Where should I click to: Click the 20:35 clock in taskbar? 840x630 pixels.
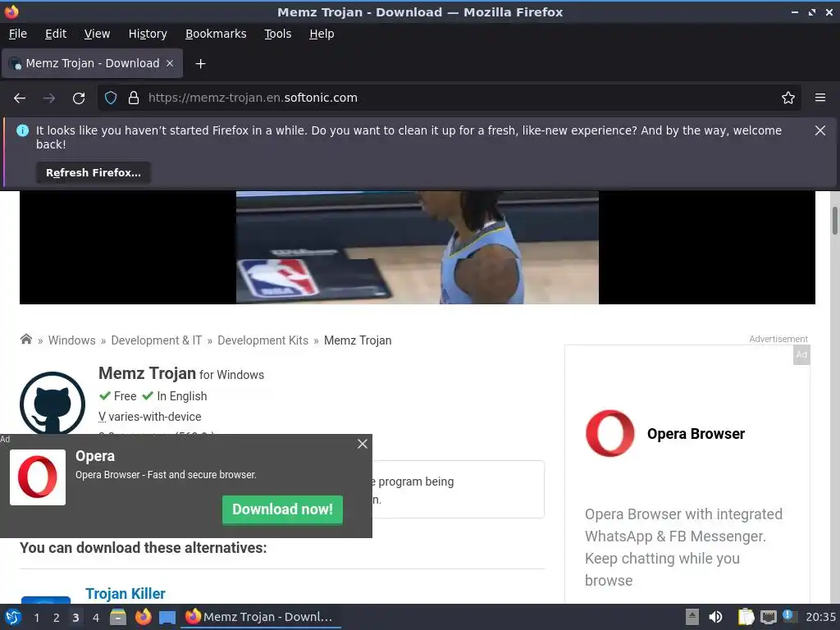(820, 617)
